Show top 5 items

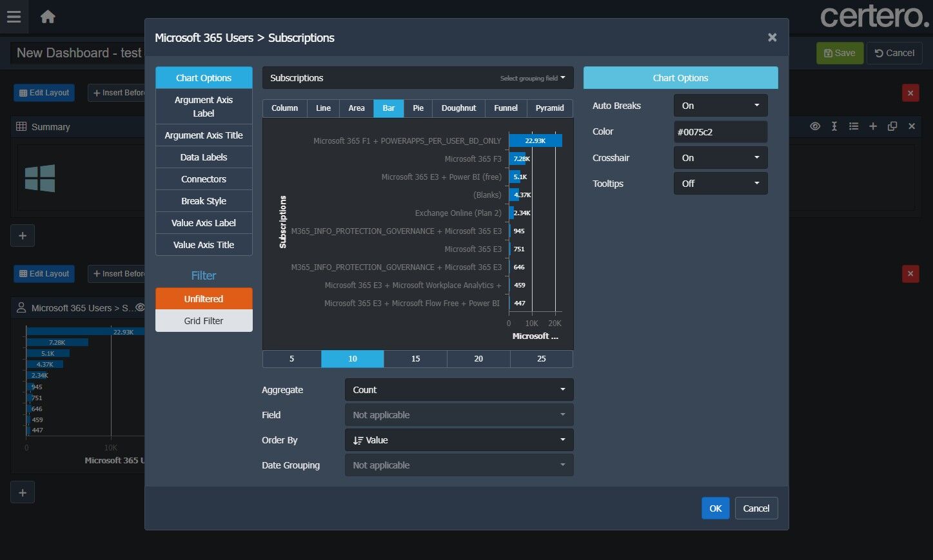[x=292, y=359]
